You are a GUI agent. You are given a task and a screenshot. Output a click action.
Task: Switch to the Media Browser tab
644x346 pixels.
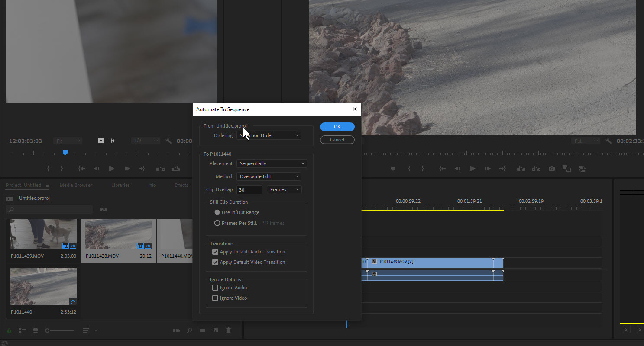coord(76,185)
